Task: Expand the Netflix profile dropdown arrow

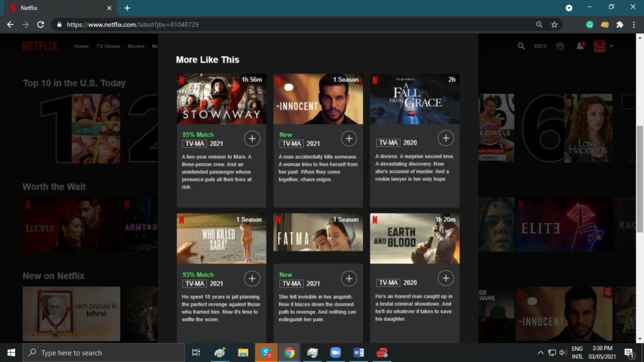Action: click(x=611, y=46)
